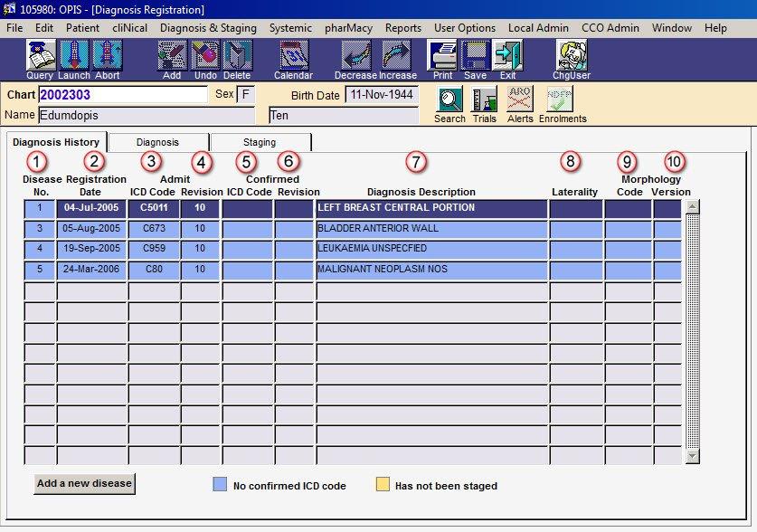This screenshot has width=757, height=532.
Task: Select MALIGNANT NEOPLASM NOS description
Action: pos(432,270)
